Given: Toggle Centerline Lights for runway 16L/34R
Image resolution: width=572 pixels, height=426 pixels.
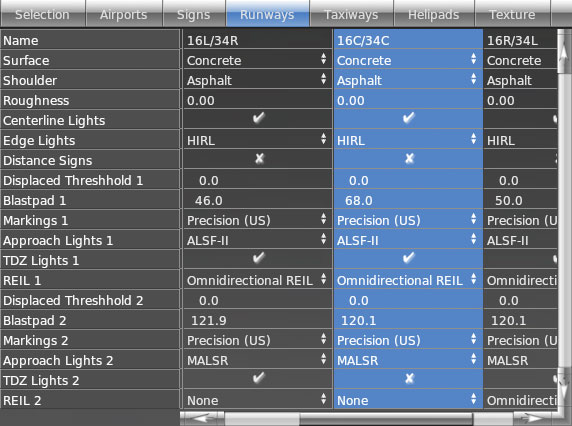Looking at the screenshot, I should click(x=258, y=119).
